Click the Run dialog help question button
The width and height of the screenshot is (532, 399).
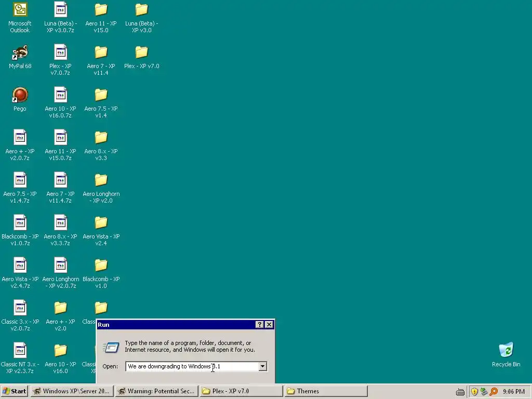tap(260, 324)
